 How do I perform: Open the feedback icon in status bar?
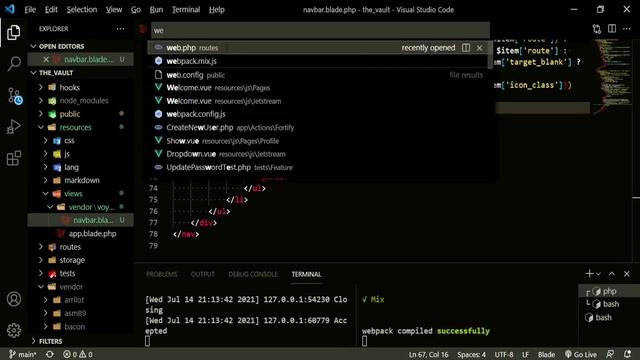[x=610, y=354]
